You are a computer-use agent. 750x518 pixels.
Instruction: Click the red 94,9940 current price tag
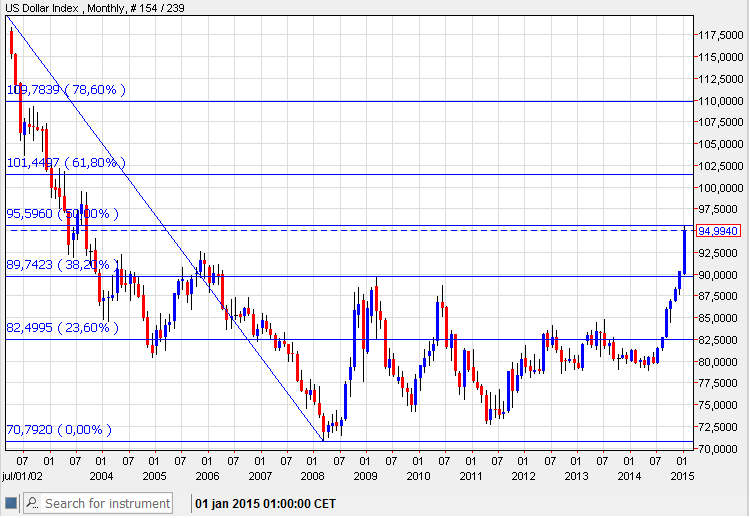point(718,231)
